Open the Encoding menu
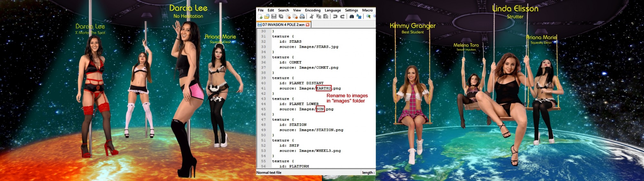This screenshot has width=644, height=181. 313,10
